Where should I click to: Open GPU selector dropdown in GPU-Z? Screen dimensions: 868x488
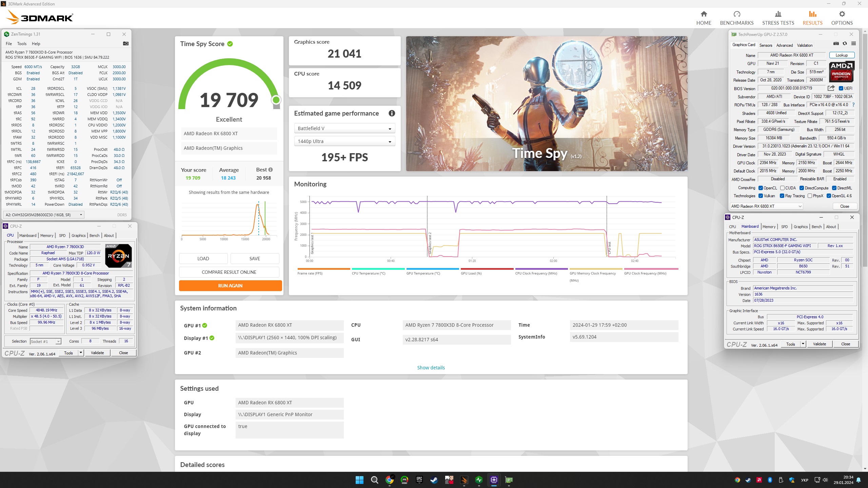[x=766, y=206]
